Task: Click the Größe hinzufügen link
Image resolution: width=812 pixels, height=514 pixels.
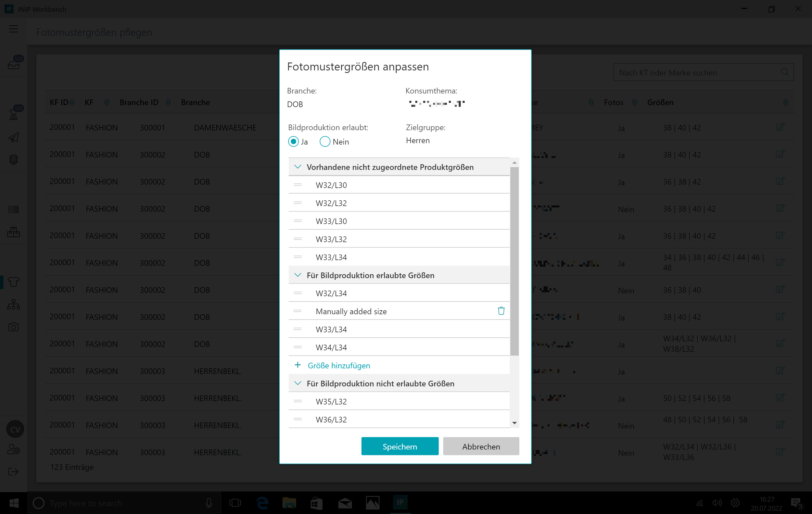Action: click(x=338, y=365)
